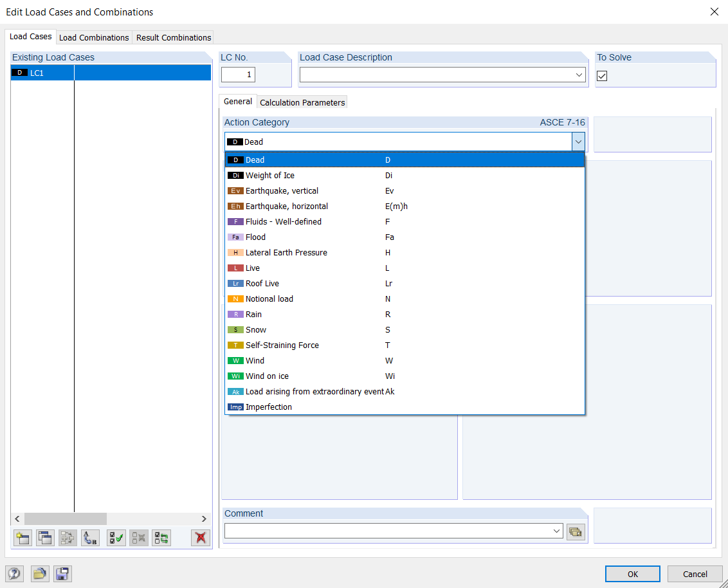Load saved data with the folder icon
The width and height of the screenshot is (728, 588).
(40, 574)
